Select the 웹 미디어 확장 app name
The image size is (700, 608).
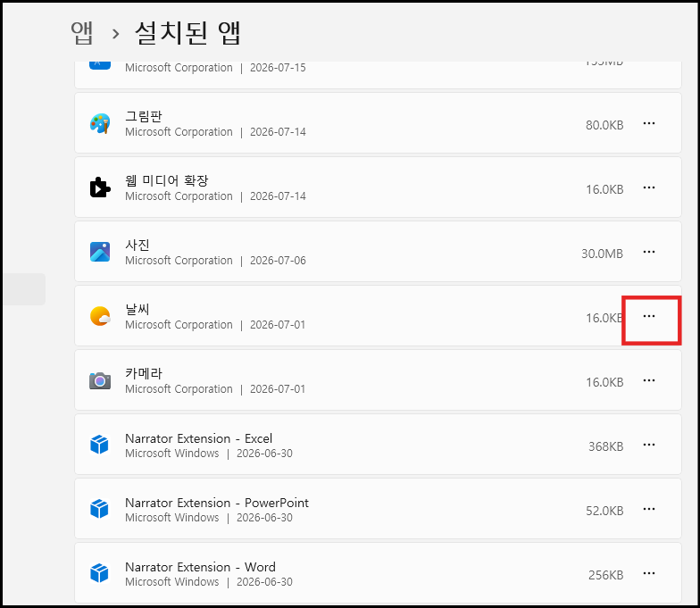click(x=166, y=180)
